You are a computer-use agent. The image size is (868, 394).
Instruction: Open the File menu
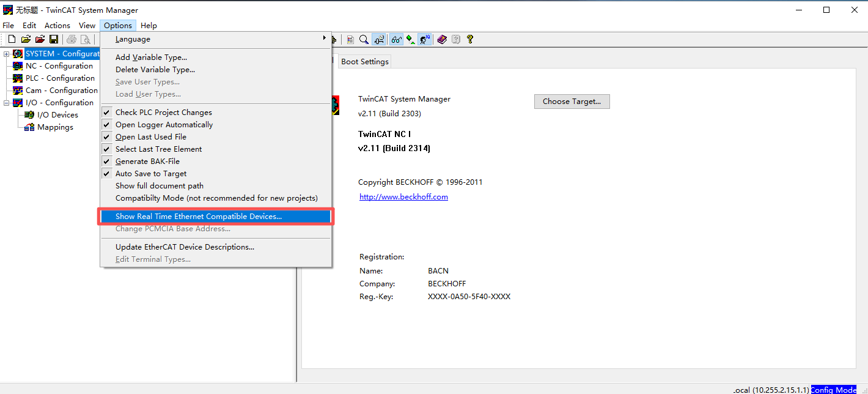8,26
